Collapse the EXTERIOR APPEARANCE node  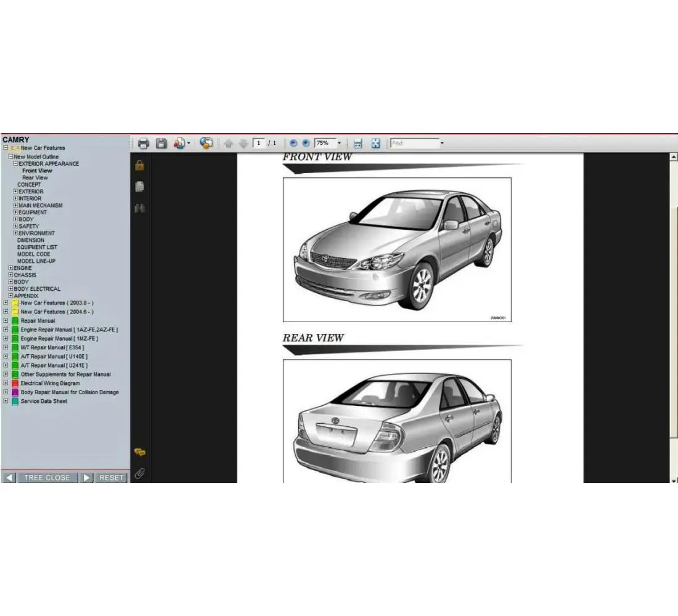pyautogui.click(x=15, y=164)
